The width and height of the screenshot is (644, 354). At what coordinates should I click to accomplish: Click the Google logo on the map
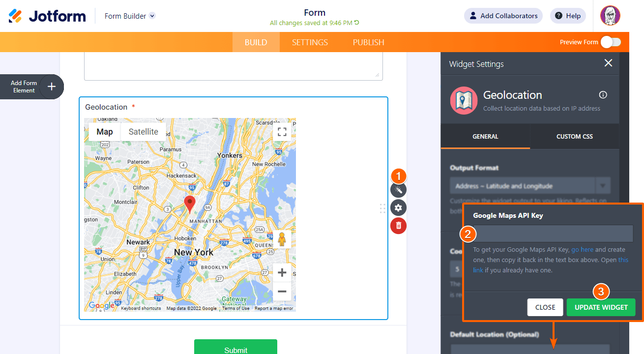click(x=101, y=306)
